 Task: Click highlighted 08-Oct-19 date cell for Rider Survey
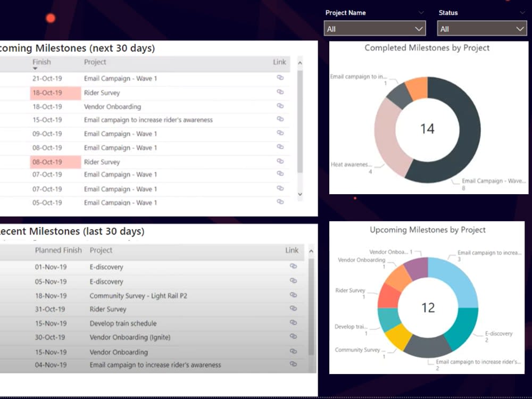coord(55,162)
